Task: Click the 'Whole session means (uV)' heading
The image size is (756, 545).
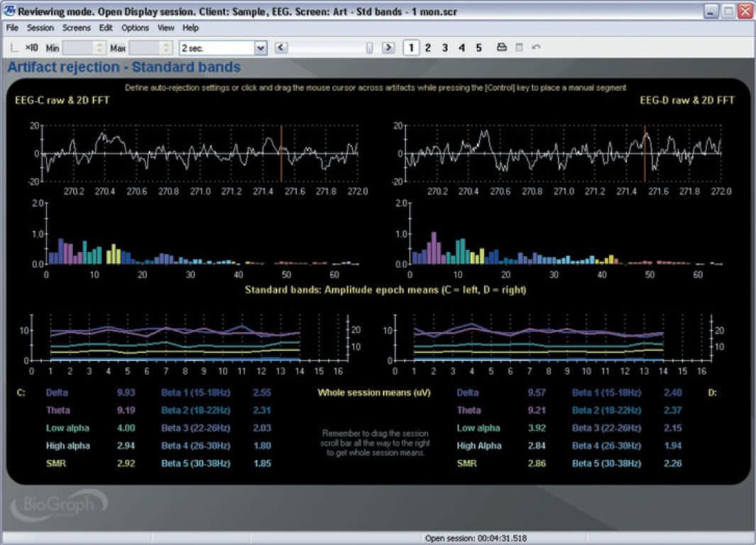Action: (374, 393)
